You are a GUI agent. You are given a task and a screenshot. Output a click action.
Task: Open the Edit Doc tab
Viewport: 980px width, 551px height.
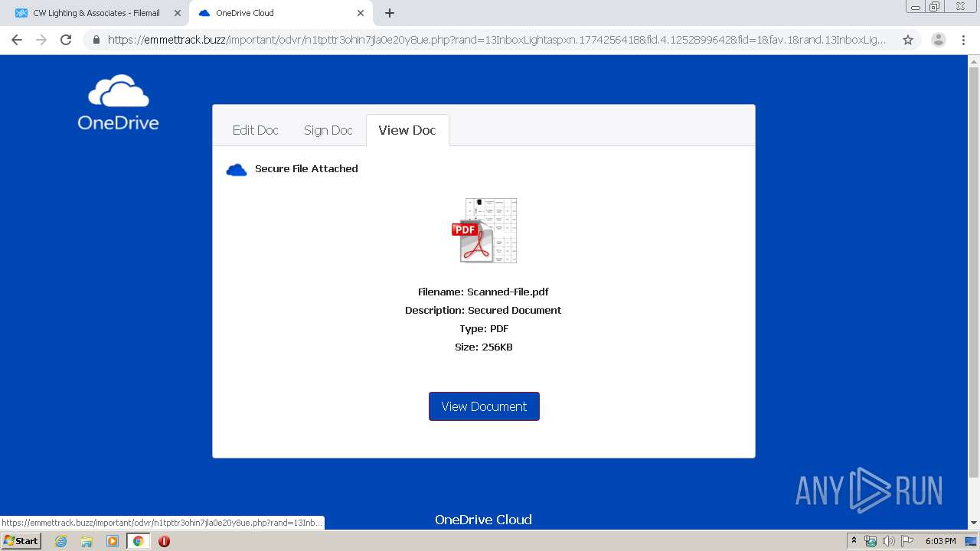click(256, 130)
